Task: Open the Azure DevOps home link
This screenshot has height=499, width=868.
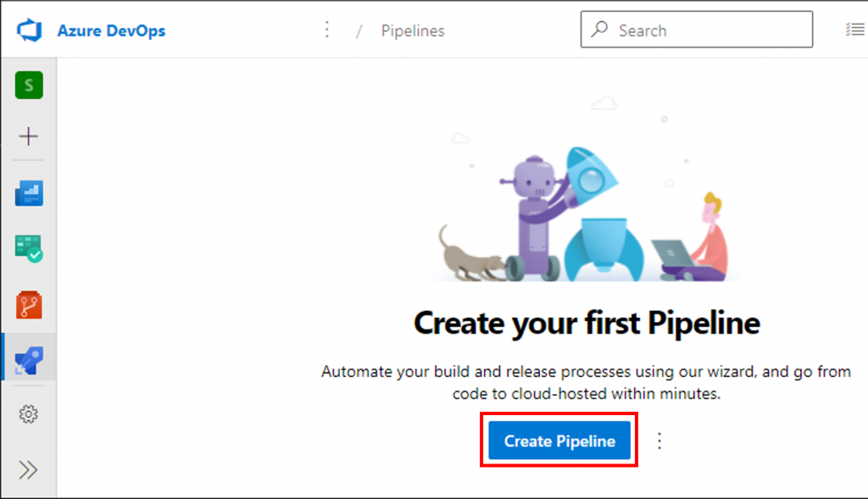Action: [111, 31]
